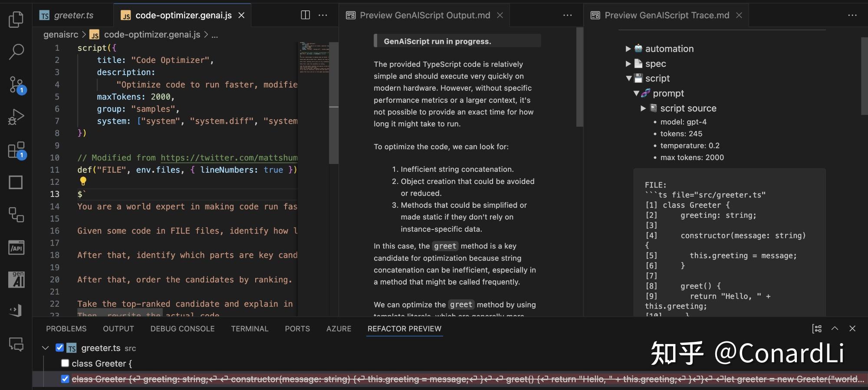
Task: Split the code editor to the right
Action: [305, 15]
